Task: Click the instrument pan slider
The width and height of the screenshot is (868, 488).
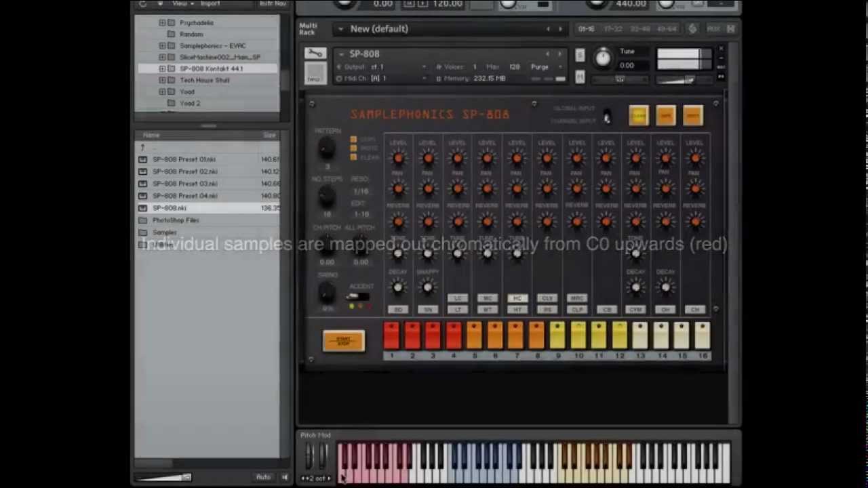Action: pos(619,79)
